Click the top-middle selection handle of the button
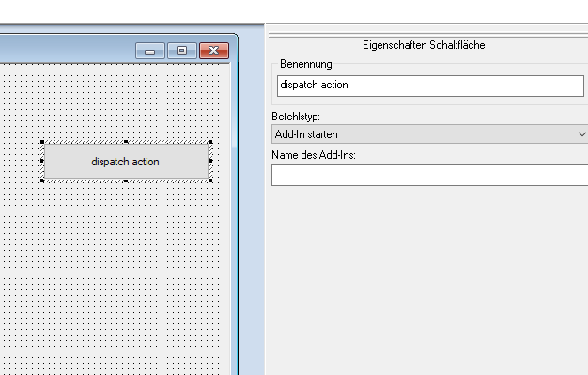The image size is (588, 375). coord(126,142)
